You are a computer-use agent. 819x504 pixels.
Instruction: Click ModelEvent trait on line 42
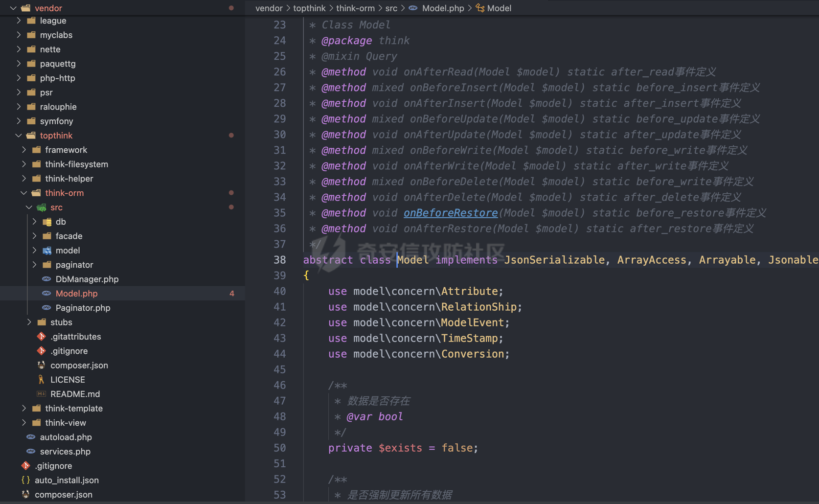[x=472, y=322]
